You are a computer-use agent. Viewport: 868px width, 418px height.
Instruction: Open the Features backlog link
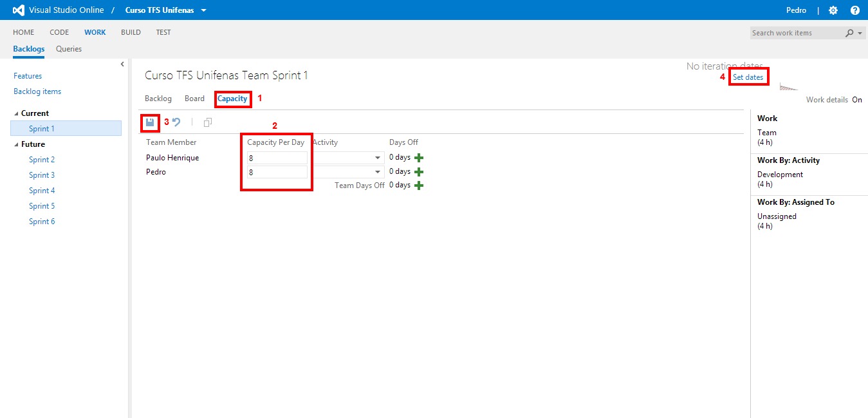pyautogui.click(x=28, y=76)
